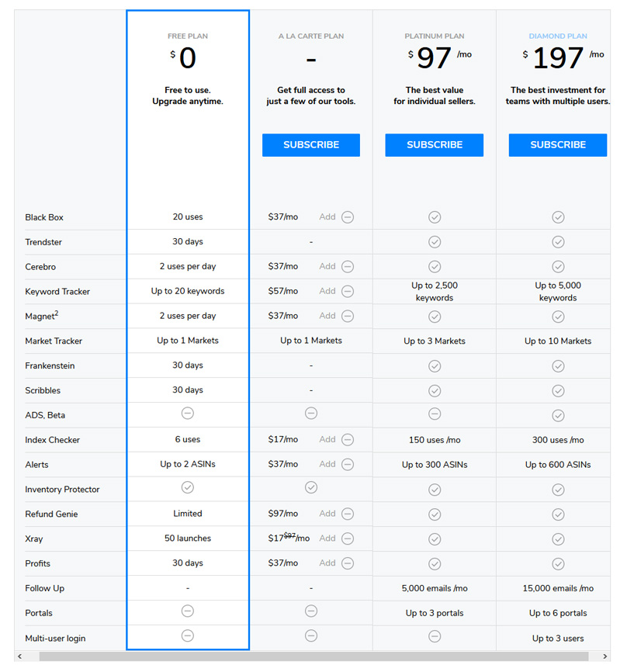
Task: Click Inventory Protector checkmark in Free Plan
Action: [x=188, y=487]
